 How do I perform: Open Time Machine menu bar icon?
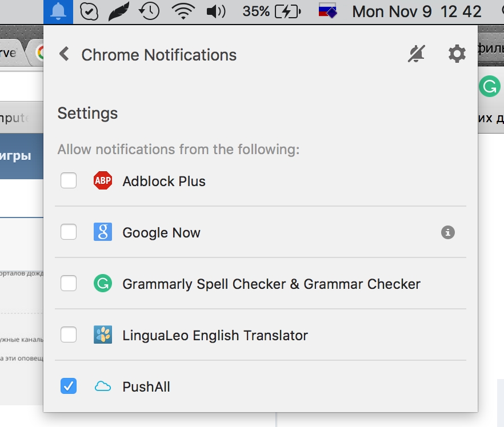pos(149,11)
